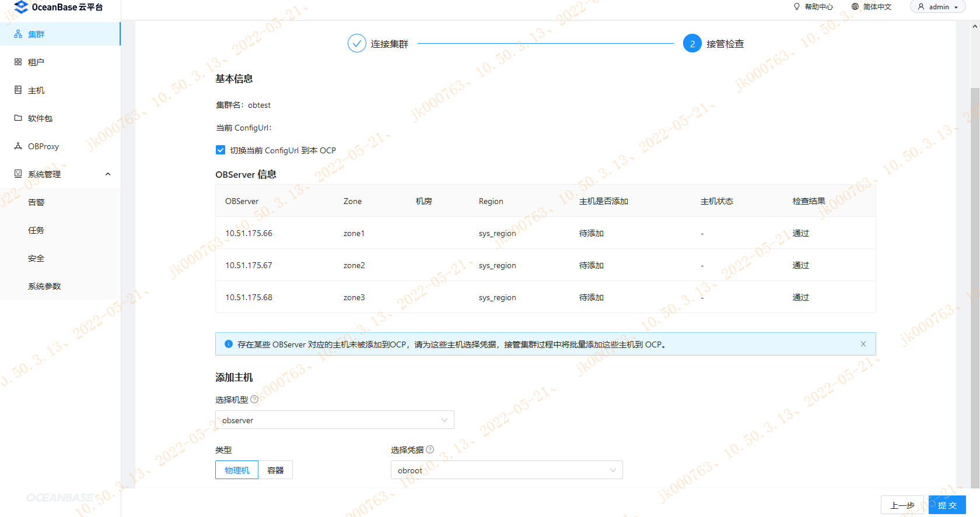Open the 集群 menu item
980x517 pixels.
point(60,34)
